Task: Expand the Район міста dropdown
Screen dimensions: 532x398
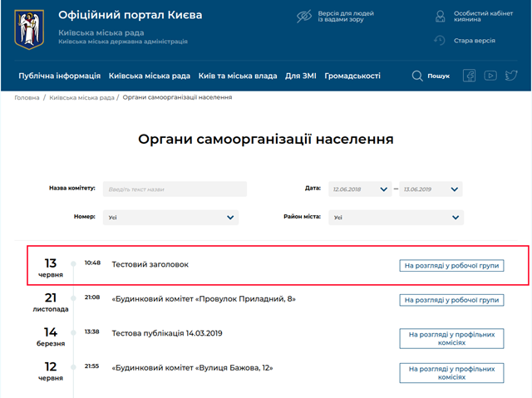Action: (x=395, y=218)
